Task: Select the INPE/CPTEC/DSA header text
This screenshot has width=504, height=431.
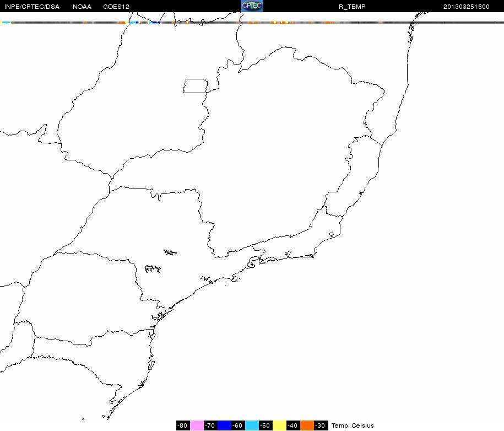Action: 31,7
